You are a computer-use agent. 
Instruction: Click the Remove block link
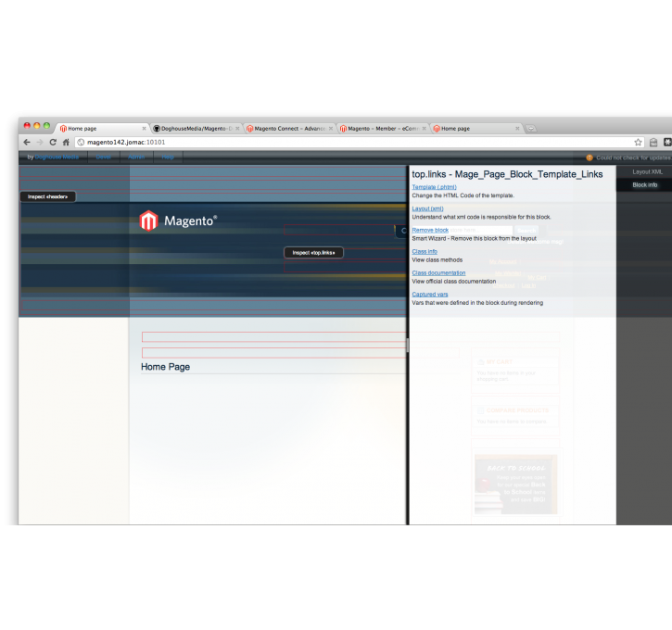[430, 230]
